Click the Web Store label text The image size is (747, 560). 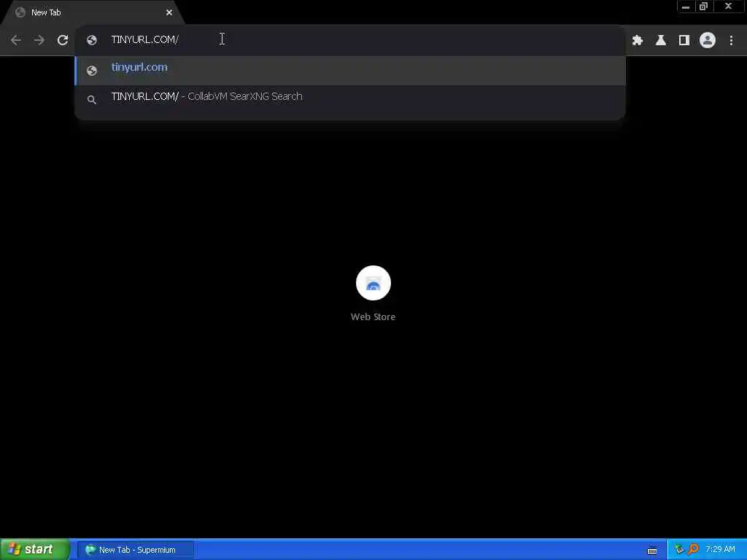pyautogui.click(x=373, y=316)
